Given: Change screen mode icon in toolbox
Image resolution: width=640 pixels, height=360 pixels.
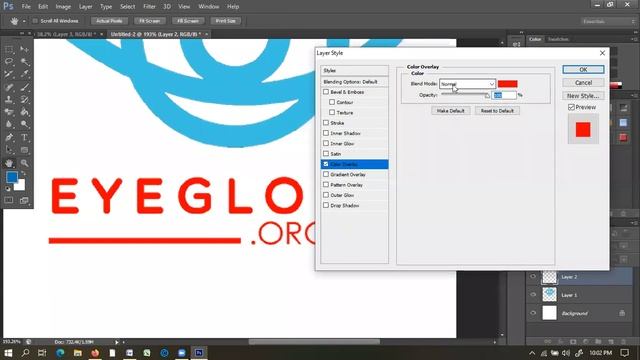Looking at the screenshot, I should tap(24, 200).
